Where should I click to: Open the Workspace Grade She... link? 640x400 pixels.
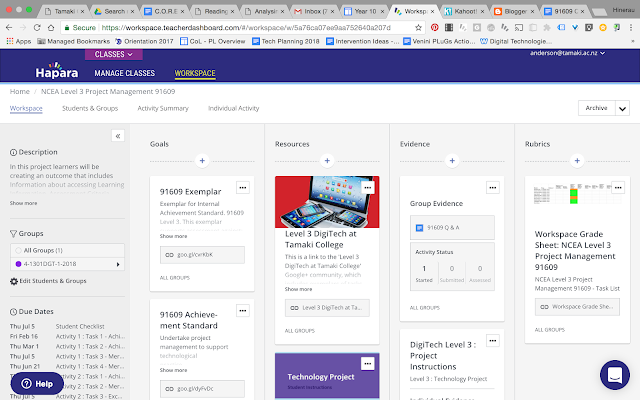point(577,307)
